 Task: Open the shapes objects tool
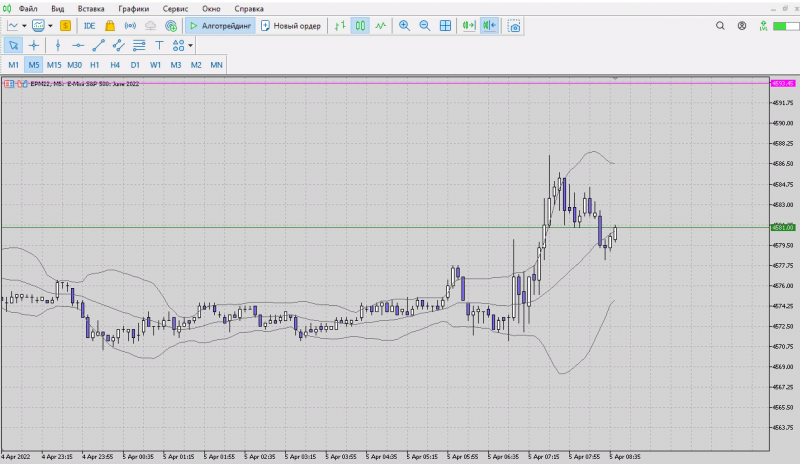point(178,45)
